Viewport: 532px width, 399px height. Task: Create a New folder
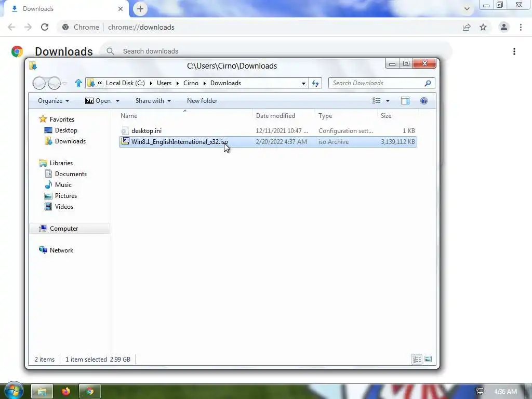tap(202, 101)
